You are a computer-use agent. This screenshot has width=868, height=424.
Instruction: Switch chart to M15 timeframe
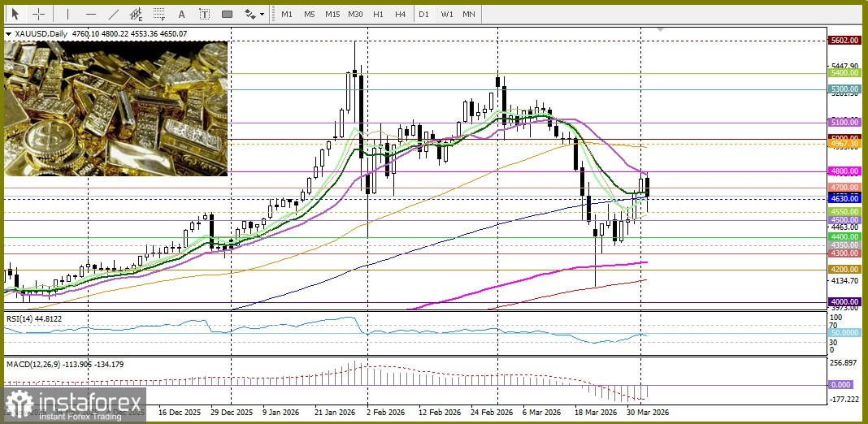point(332,14)
